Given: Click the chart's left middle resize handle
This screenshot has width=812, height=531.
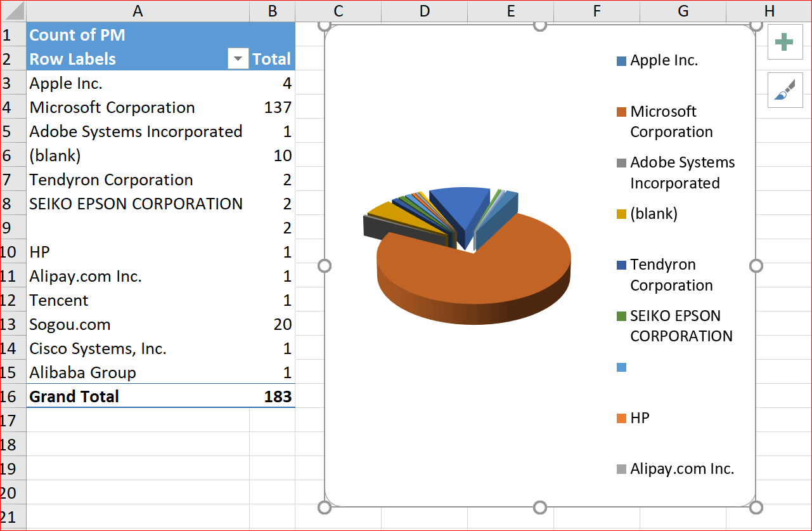Looking at the screenshot, I should (x=324, y=265).
